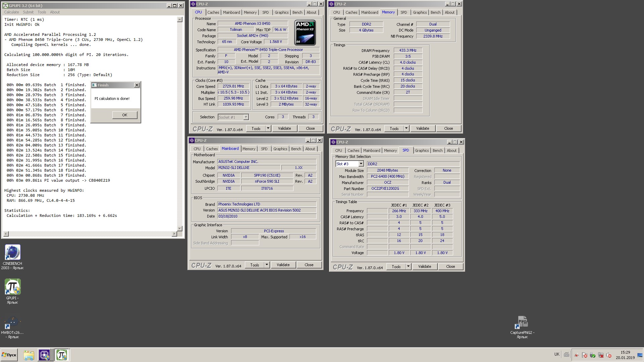Open Memory tab in CPU-Z Mainboard window
The height and width of the screenshot is (362, 644).
tap(249, 149)
